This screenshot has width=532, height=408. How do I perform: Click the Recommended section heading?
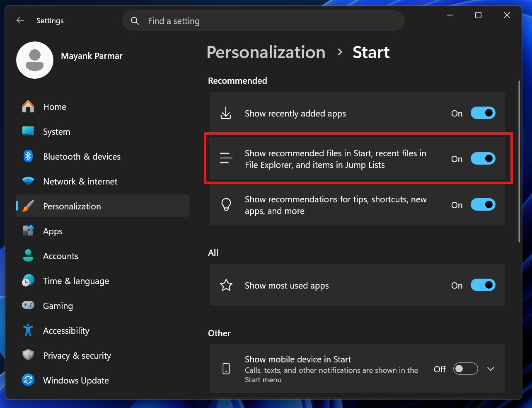coord(237,80)
